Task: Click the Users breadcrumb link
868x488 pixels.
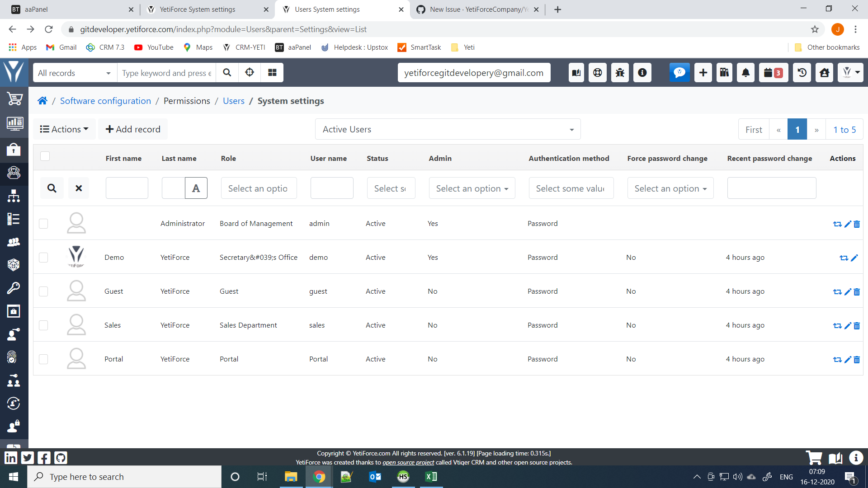Action: (234, 101)
